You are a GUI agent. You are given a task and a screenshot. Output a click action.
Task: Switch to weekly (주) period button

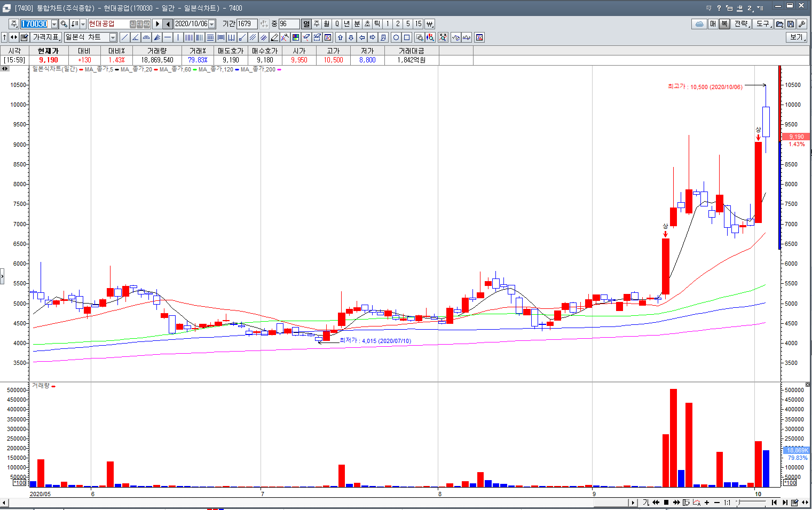click(317, 24)
